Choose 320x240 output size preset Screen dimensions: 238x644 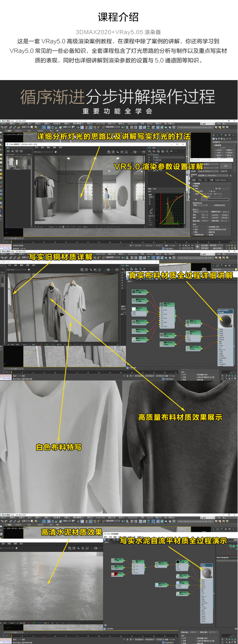tap(215, 215)
